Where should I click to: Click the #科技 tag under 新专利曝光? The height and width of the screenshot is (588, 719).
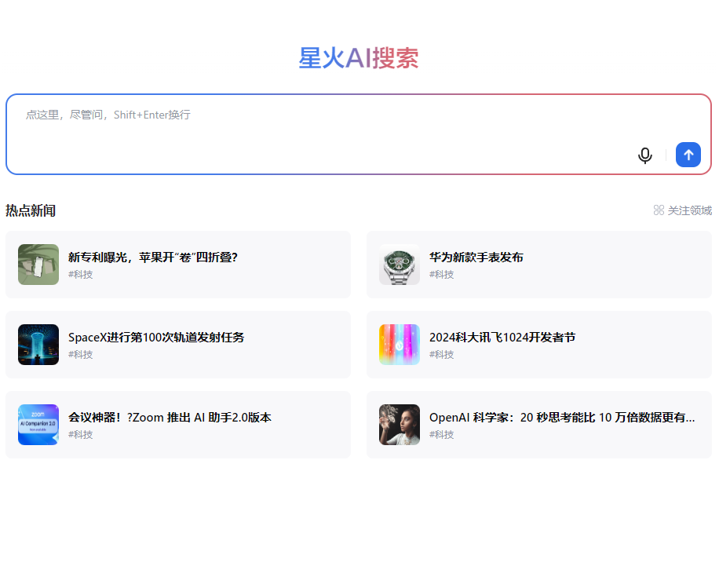(81, 274)
